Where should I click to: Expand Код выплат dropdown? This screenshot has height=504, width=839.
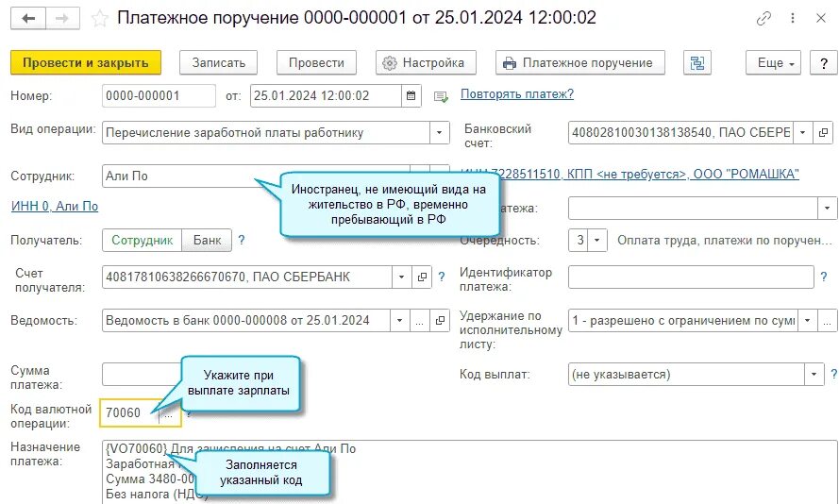[814, 375]
